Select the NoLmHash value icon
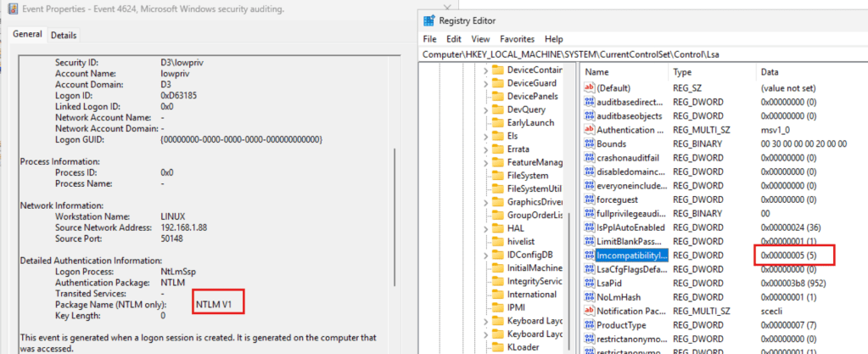 point(589,297)
